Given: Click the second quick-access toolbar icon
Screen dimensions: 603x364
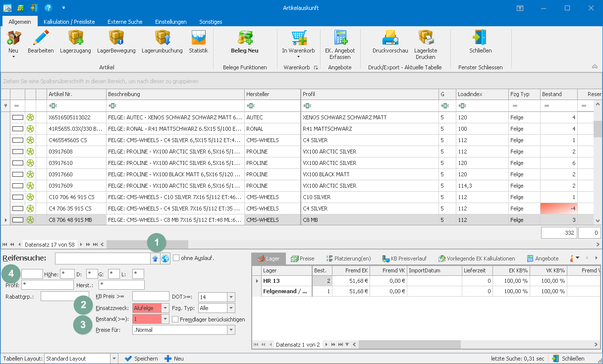Looking at the screenshot, I should point(21,8).
